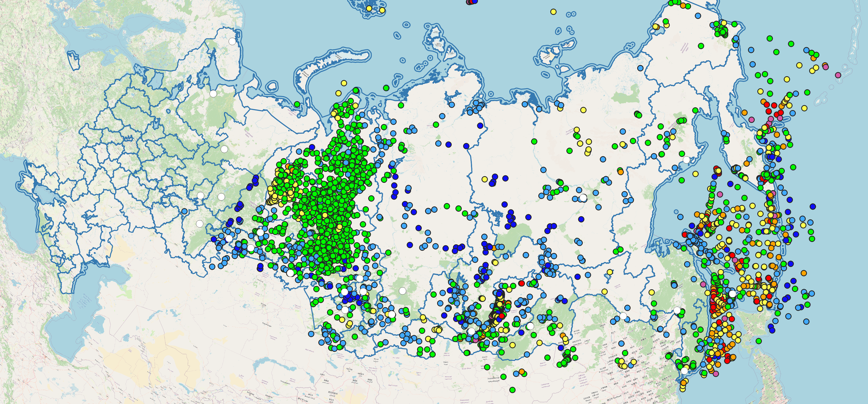Image resolution: width=868 pixels, height=404 pixels.
Task: Select the westernmost lone light-blue marker
Action: point(184,211)
